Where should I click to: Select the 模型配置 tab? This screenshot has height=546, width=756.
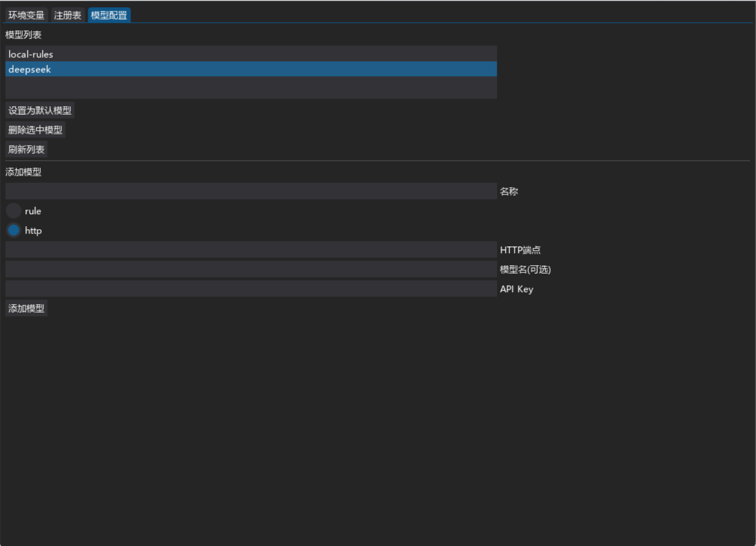(x=109, y=16)
